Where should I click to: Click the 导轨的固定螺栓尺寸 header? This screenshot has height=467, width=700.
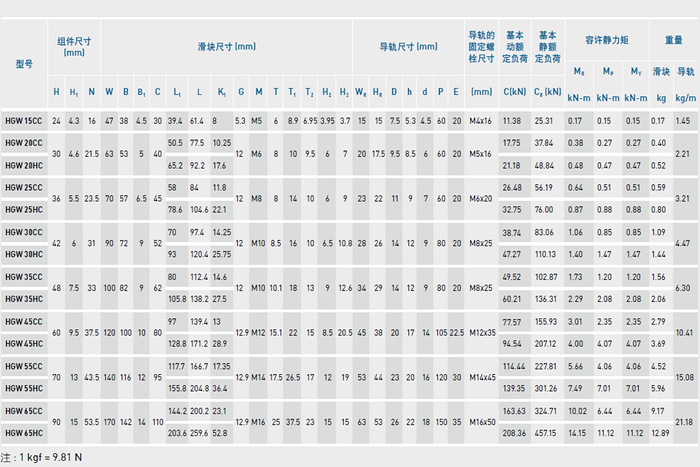(481, 46)
